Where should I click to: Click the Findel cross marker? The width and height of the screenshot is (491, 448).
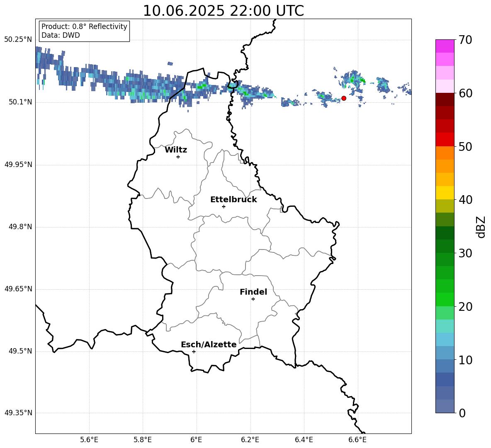click(253, 299)
